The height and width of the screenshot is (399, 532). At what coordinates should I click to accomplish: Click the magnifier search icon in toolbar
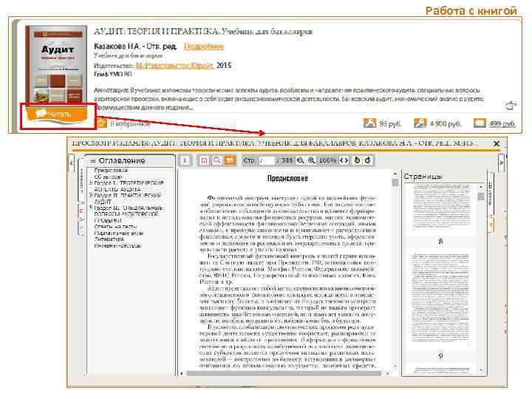pos(216,160)
